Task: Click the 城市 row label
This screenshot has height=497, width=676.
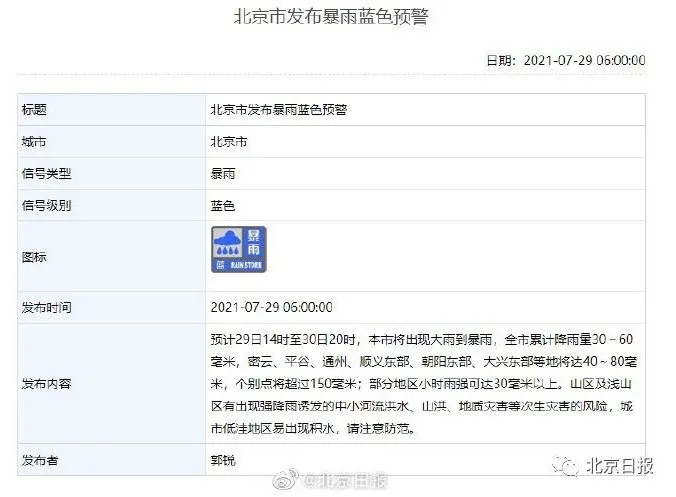Action: point(34,142)
